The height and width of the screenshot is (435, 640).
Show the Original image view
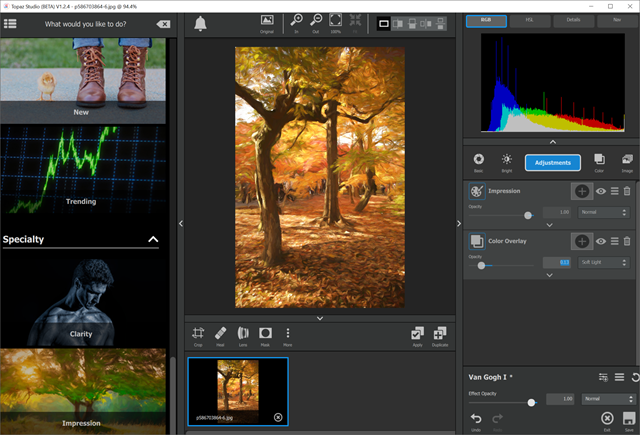pos(267,21)
